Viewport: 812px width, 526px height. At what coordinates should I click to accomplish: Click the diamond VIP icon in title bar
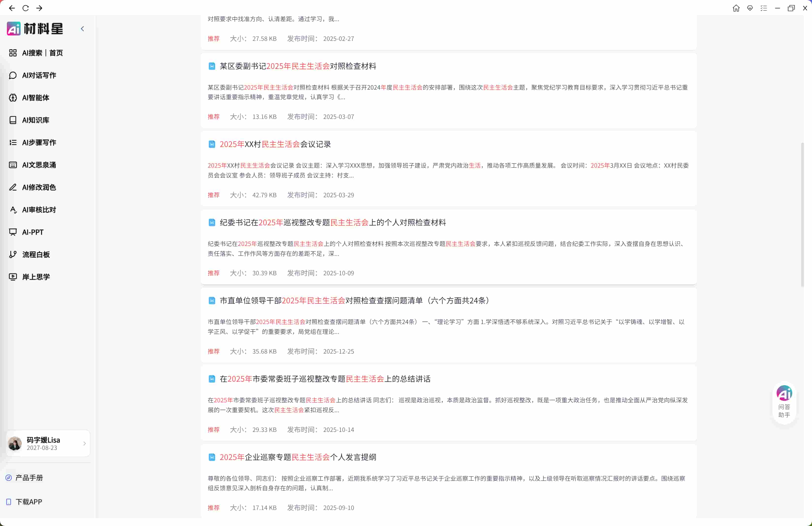(750, 8)
